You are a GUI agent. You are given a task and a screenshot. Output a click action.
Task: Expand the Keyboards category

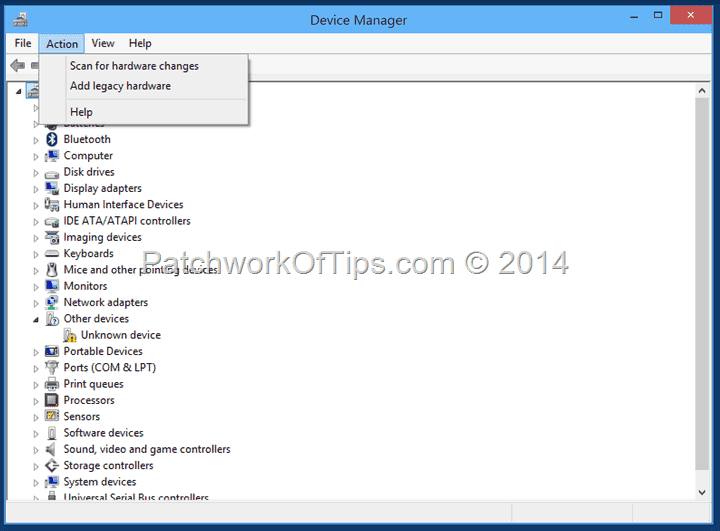click(x=36, y=254)
